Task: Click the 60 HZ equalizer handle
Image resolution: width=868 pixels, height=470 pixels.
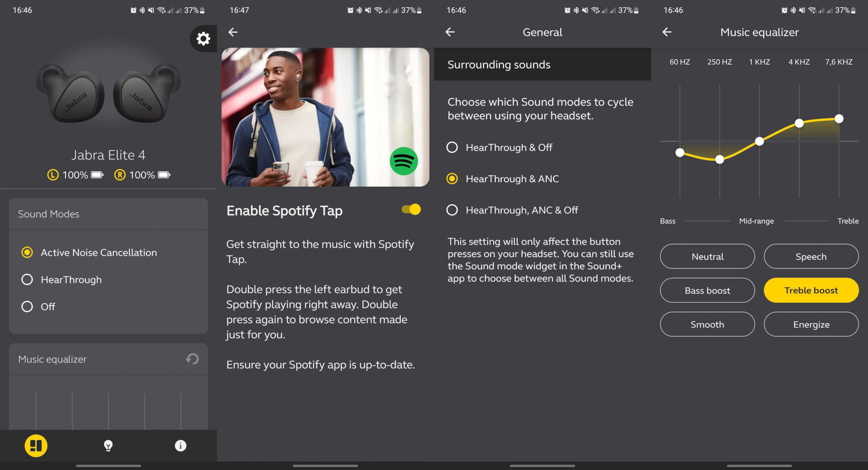Action: (679, 153)
